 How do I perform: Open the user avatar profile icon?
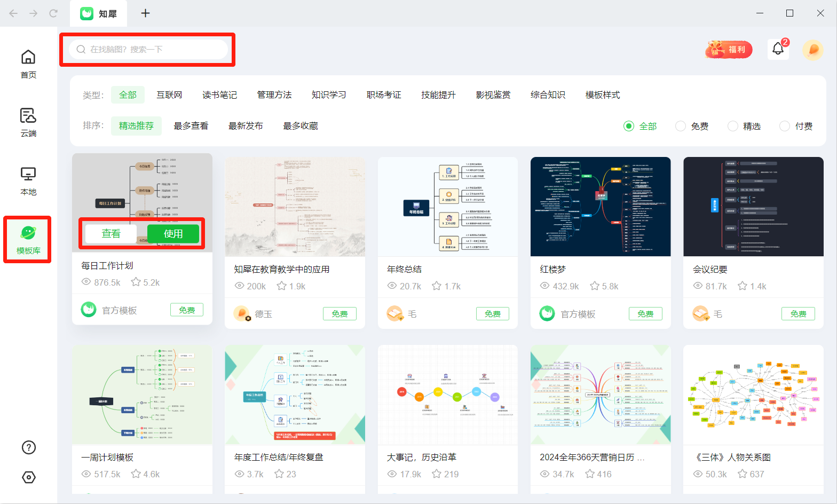tap(813, 50)
